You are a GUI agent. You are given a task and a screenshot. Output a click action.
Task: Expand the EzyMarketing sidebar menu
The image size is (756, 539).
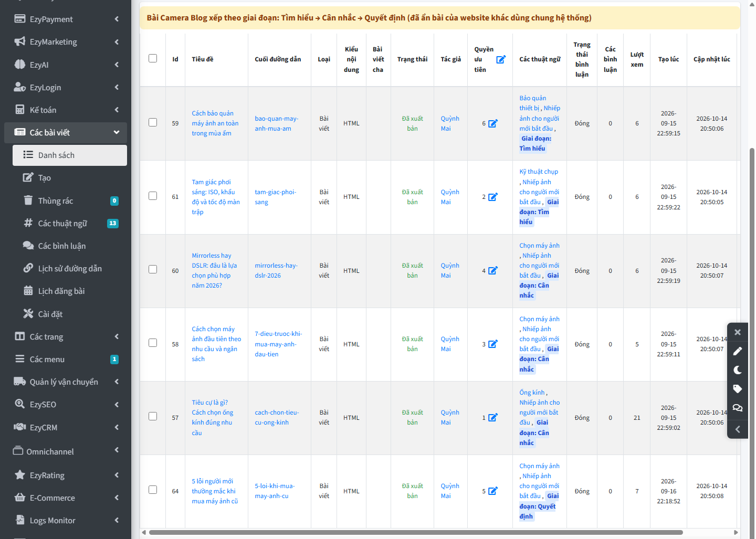click(66, 41)
